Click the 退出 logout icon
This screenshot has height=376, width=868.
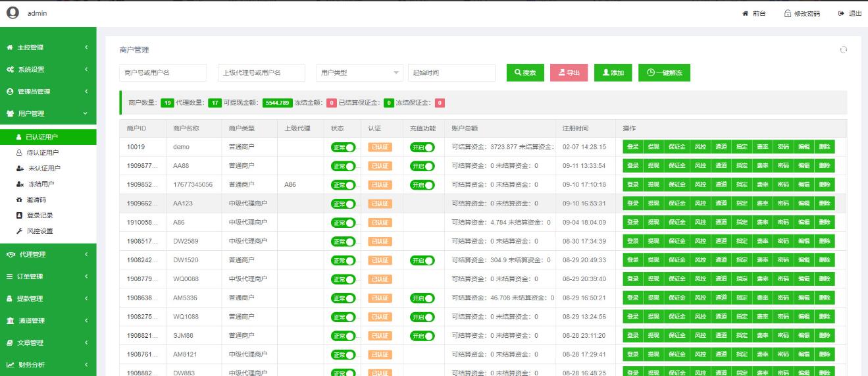click(x=841, y=14)
